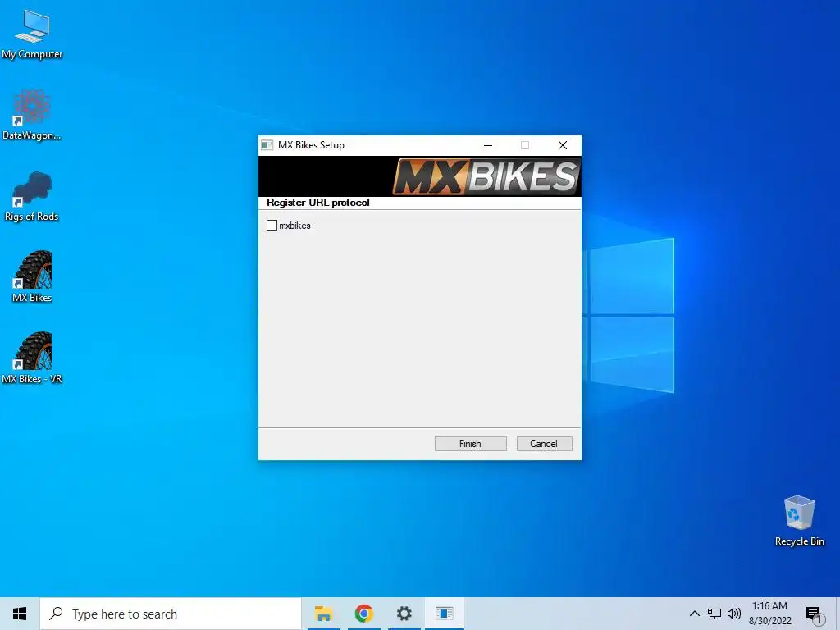
Task: Minimize the MX Bikes Setup window
Action: tap(488, 145)
